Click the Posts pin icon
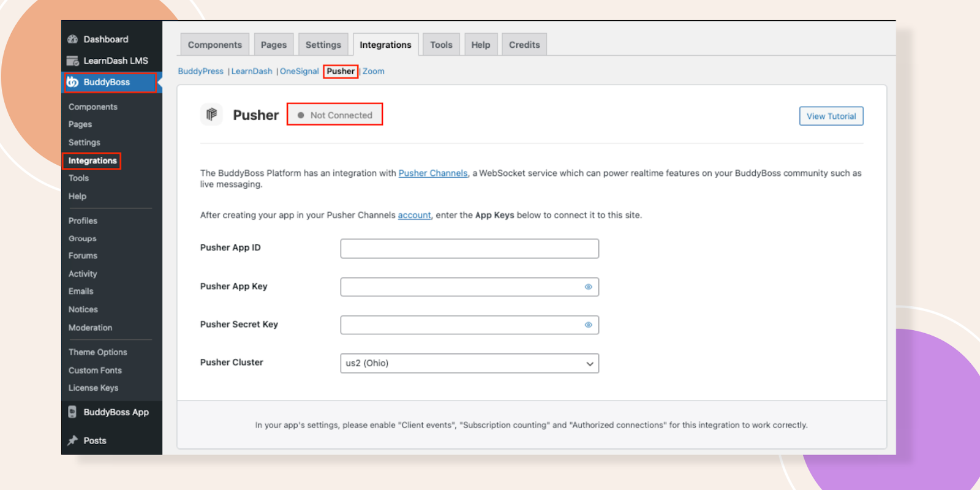 [72, 440]
